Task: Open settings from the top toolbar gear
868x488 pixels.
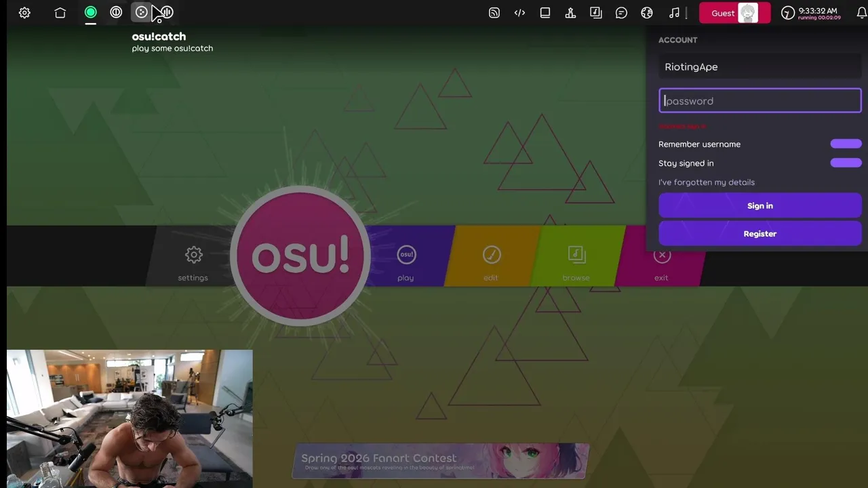Action: click(24, 13)
